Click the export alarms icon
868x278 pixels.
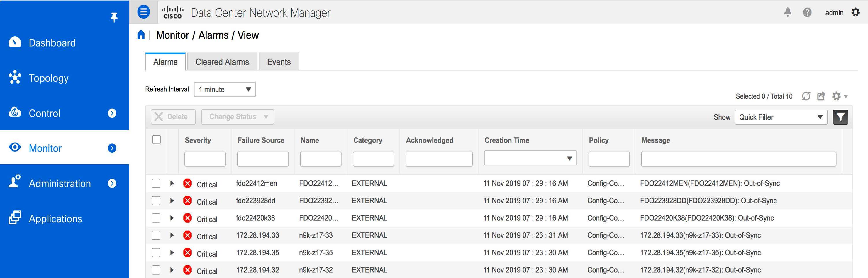pyautogui.click(x=821, y=96)
